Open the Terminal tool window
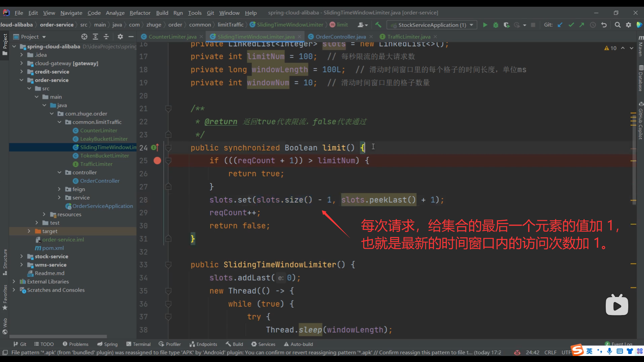This screenshot has height=362, width=644. [138, 344]
